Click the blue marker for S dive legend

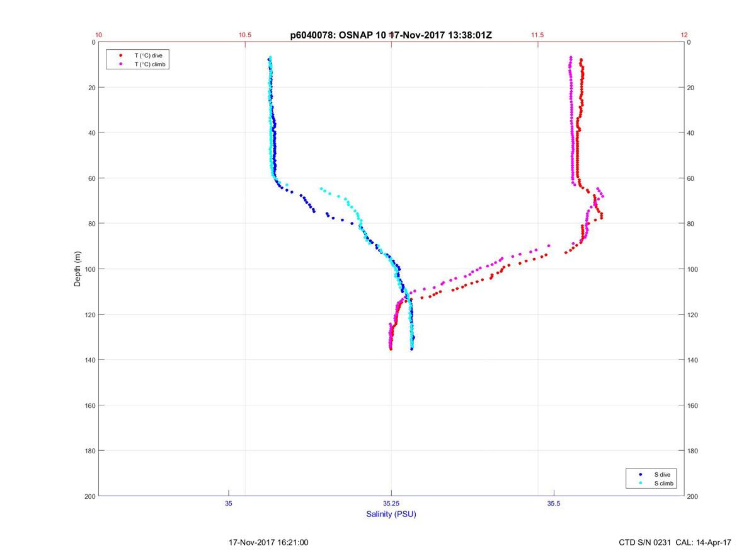pos(641,474)
